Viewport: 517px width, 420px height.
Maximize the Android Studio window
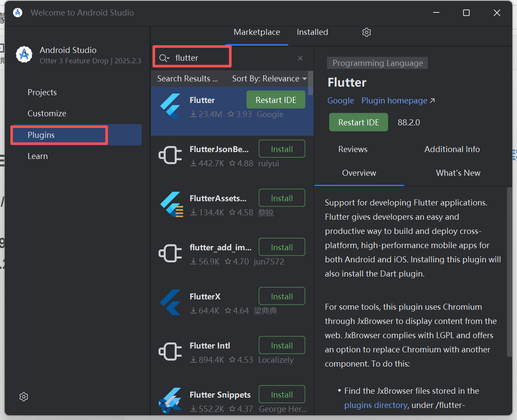coord(466,13)
